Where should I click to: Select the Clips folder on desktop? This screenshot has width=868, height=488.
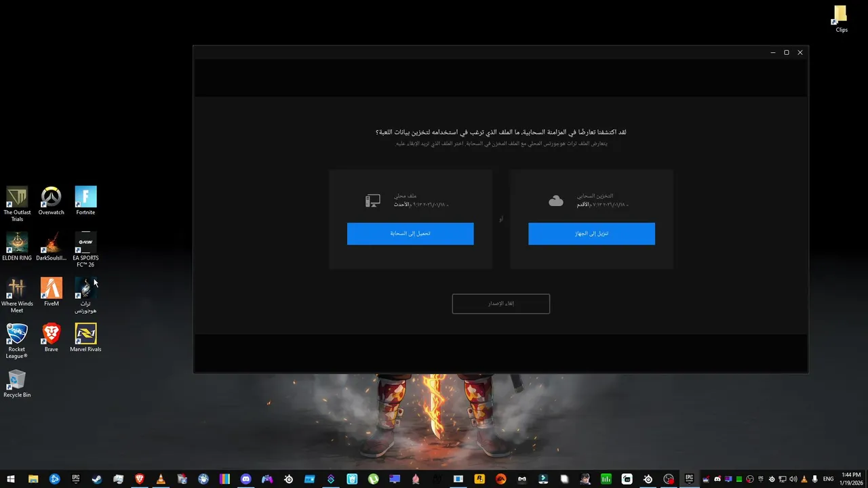[841, 19]
